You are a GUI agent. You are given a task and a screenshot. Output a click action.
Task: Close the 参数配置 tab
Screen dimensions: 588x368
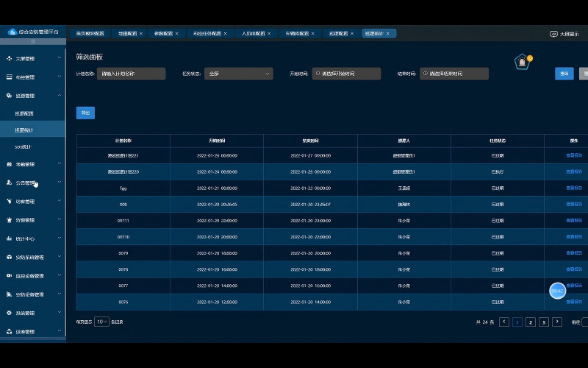(176, 33)
